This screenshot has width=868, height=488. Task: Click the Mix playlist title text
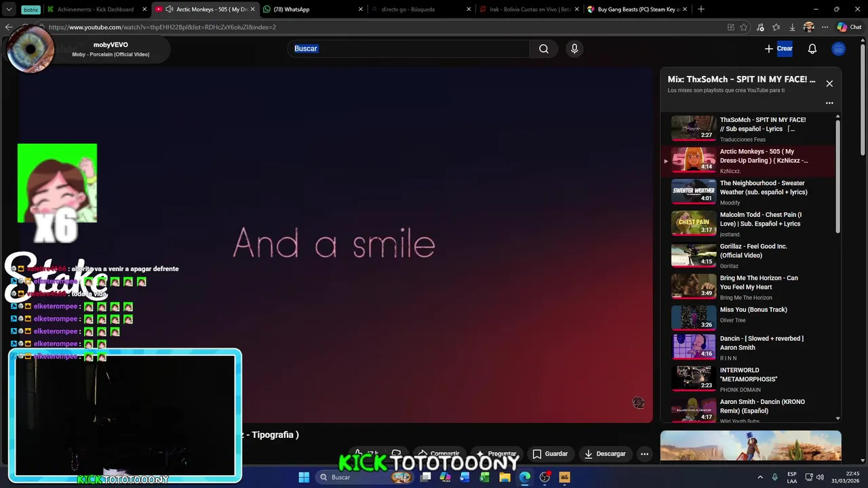742,79
